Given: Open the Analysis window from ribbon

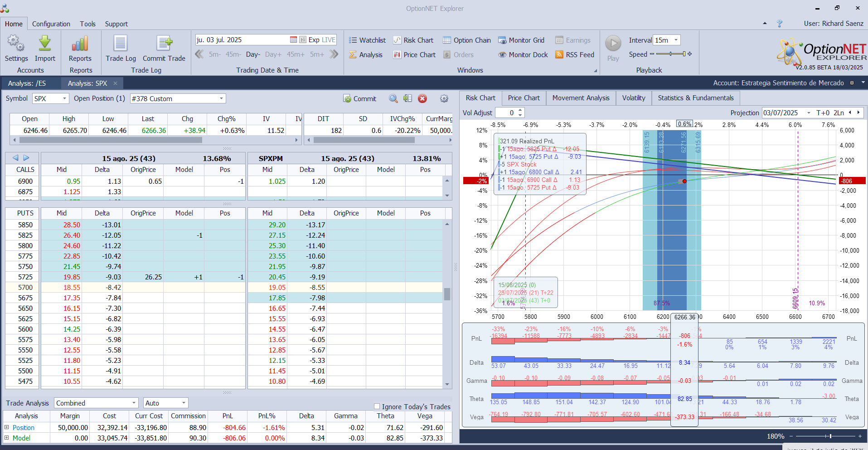Looking at the screenshot, I should pyautogui.click(x=366, y=55).
